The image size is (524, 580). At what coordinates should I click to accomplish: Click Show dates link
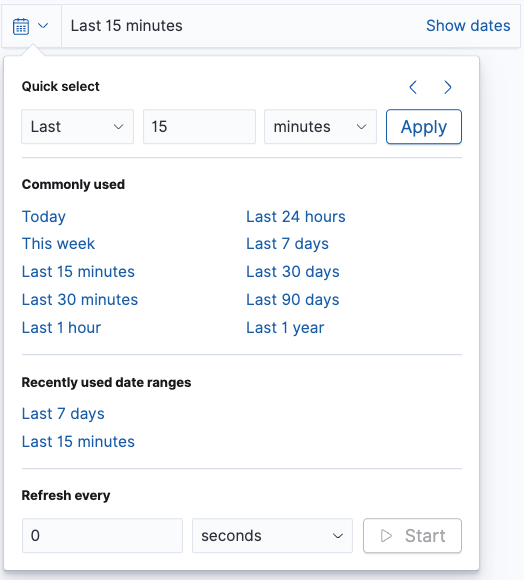click(468, 26)
